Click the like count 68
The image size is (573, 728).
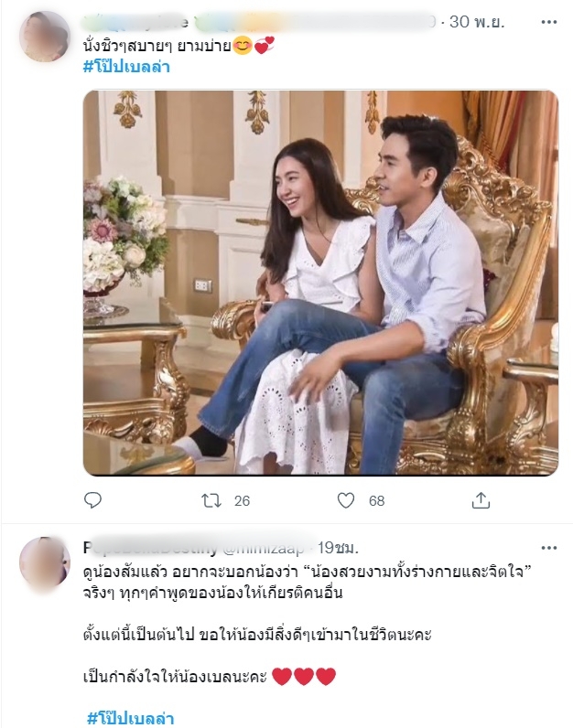377,500
